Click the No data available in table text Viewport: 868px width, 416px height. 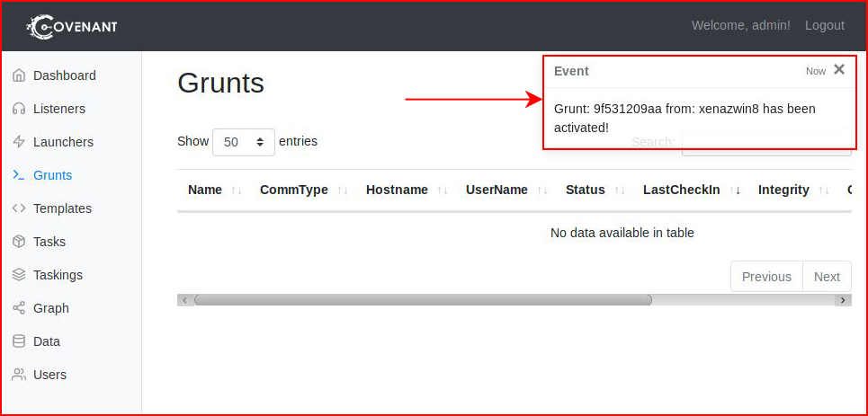pyautogui.click(x=622, y=233)
